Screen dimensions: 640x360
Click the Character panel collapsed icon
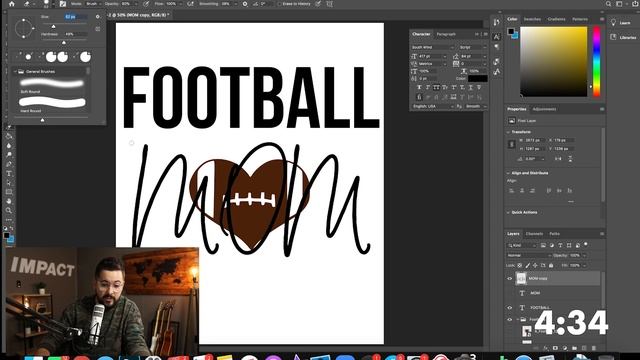(x=497, y=37)
